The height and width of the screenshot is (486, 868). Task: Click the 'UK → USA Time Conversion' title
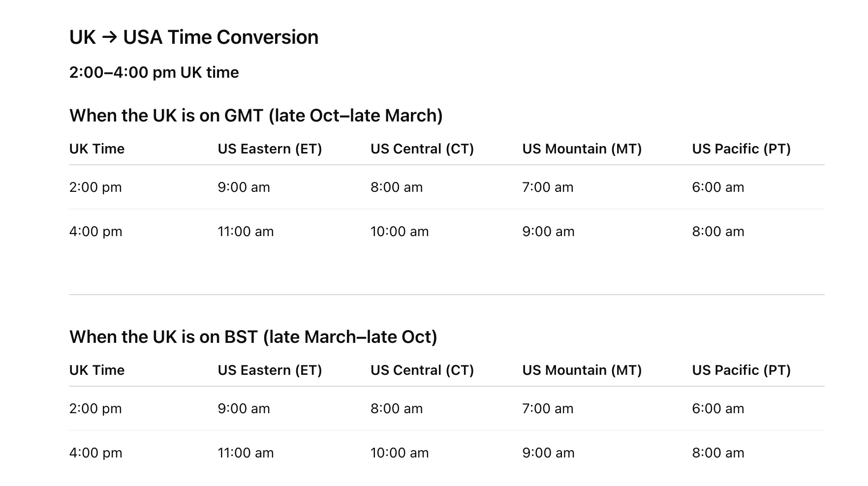point(194,37)
